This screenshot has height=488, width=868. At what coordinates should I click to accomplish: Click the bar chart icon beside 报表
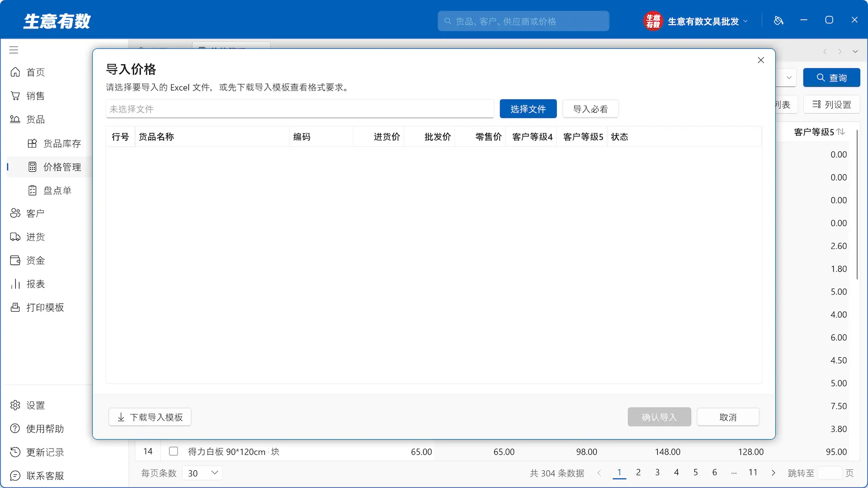(x=15, y=284)
